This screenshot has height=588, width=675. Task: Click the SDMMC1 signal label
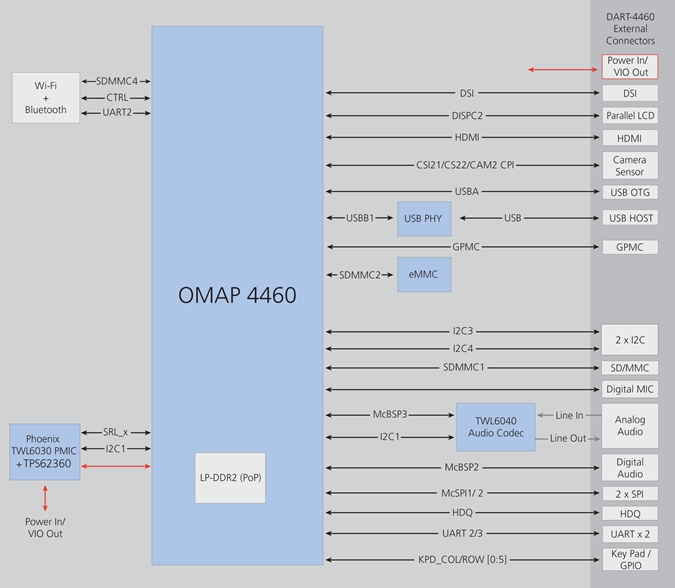tap(464, 367)
